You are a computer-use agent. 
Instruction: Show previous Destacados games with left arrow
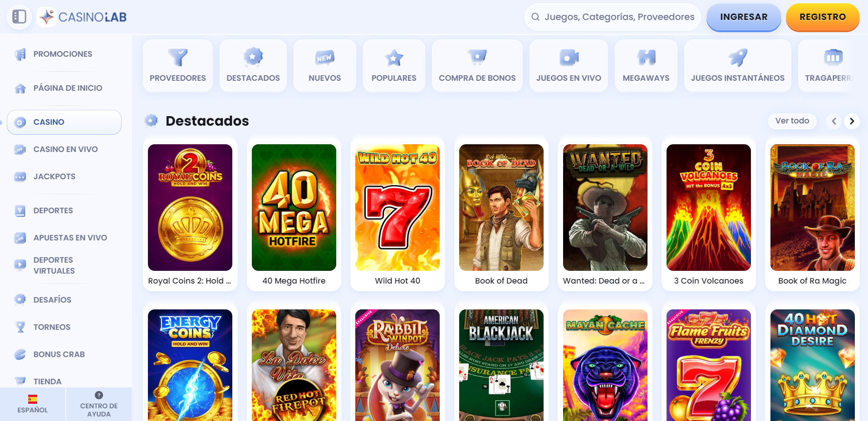tap(834, 121)
